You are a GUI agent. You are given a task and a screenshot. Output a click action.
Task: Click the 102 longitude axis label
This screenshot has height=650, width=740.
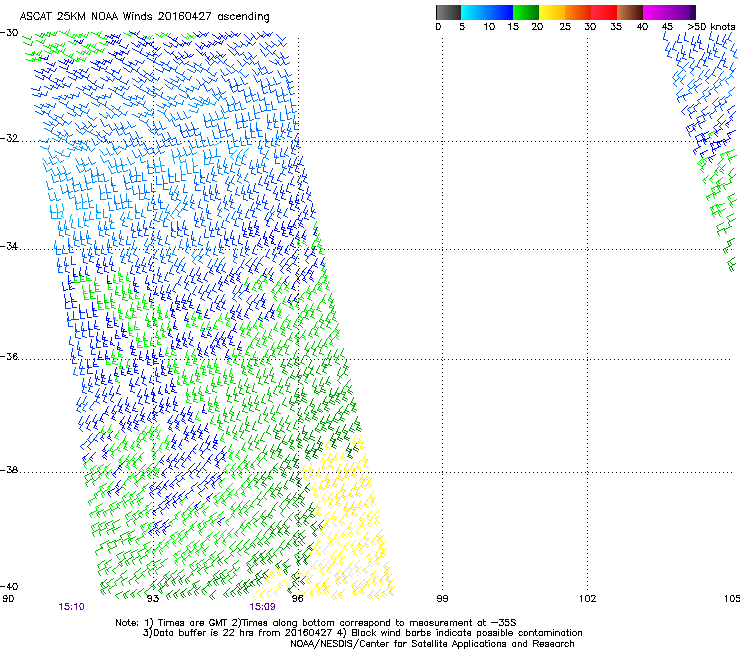coord(588,599)
